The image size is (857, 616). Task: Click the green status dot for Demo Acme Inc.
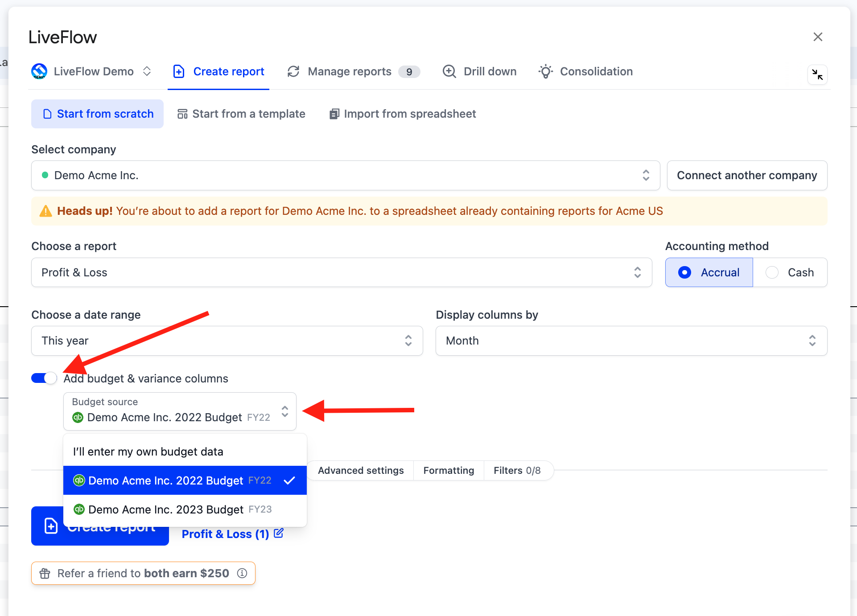(45, 175)
